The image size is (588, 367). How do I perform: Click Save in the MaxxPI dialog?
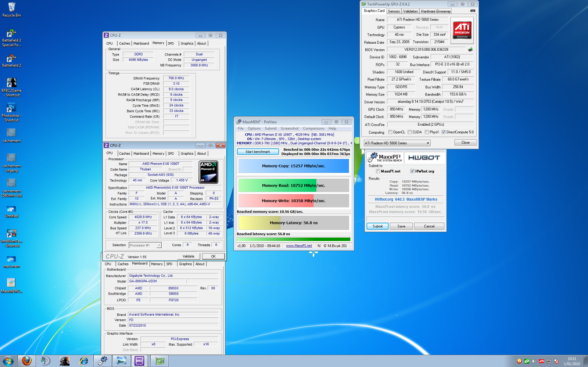(x=401, y=226)
